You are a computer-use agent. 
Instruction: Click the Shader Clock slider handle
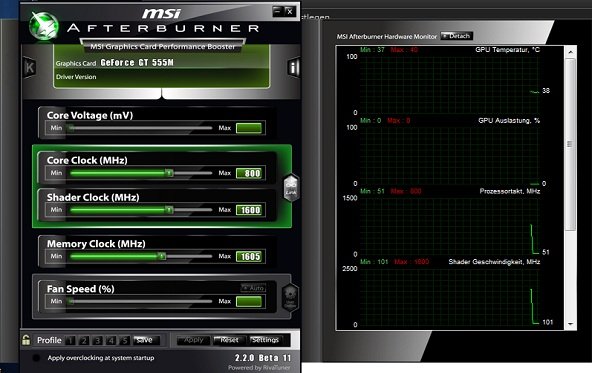click(169, 210)
